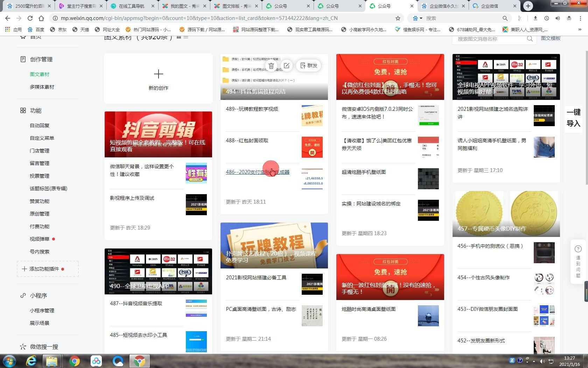Open Baidu Netdisk icon in taskbar
Screen dimensions: 588x368
click(96, 361)
